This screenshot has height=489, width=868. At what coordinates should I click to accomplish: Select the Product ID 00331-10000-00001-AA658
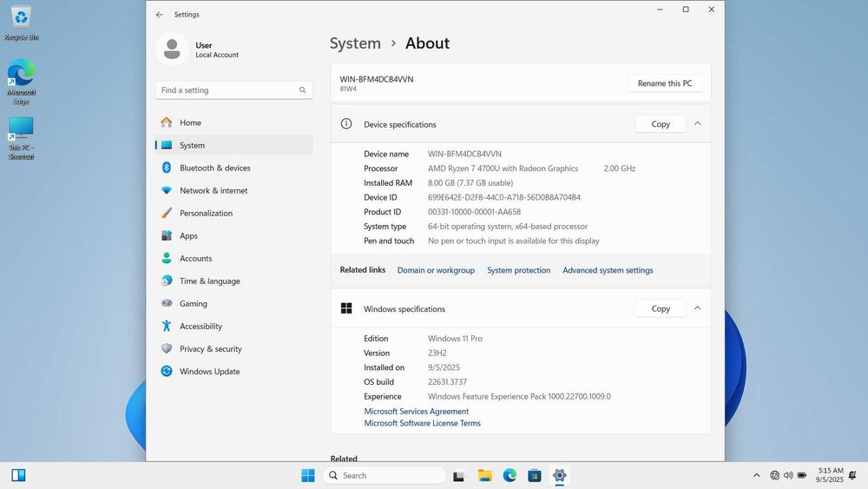click(475, 212)
